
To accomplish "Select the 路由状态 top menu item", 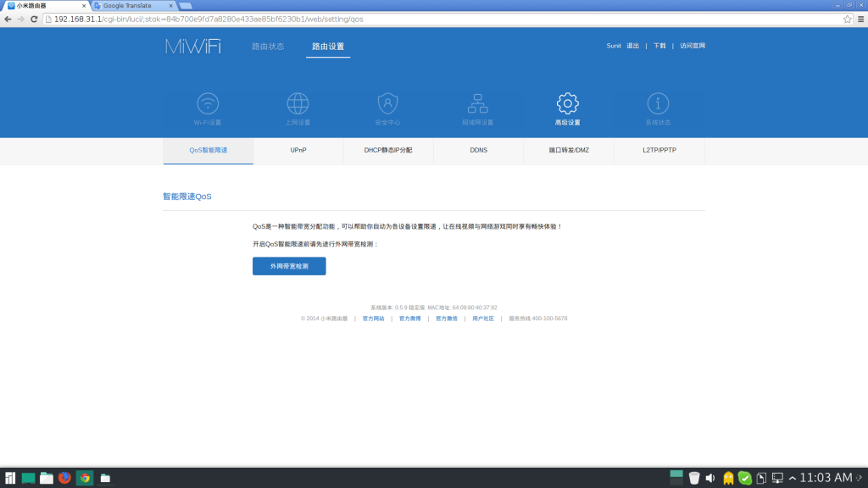I will [268, 47].
